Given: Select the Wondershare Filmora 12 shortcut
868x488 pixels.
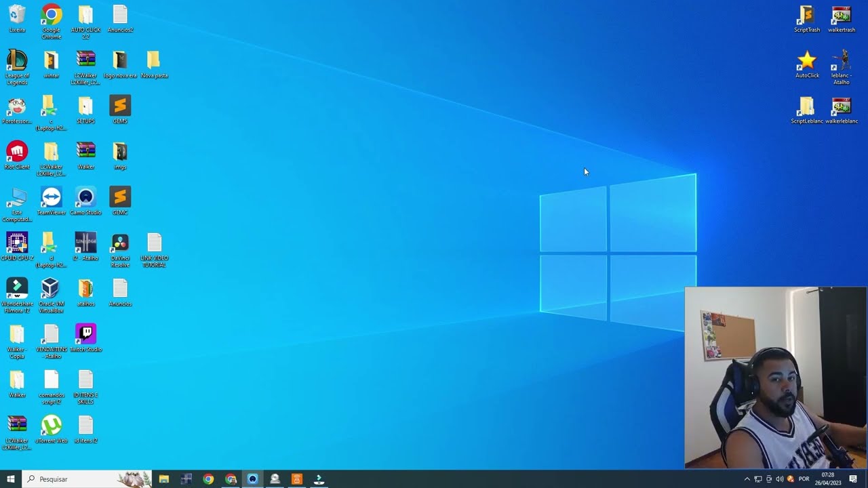Looking at the screenshot, I should tap(17, 295).
